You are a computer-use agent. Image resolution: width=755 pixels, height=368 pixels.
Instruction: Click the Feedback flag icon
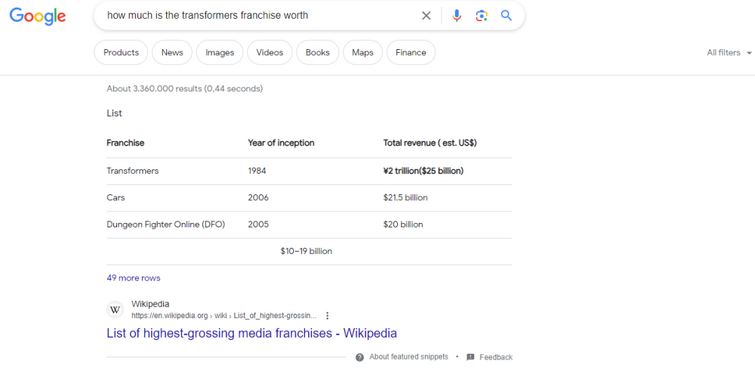(470, 357)
